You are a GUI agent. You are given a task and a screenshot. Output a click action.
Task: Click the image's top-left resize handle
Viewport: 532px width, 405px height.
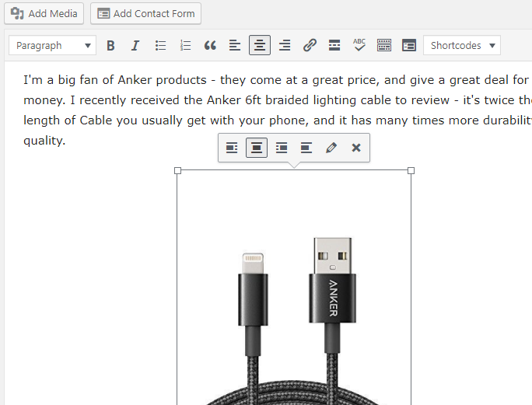177,170
